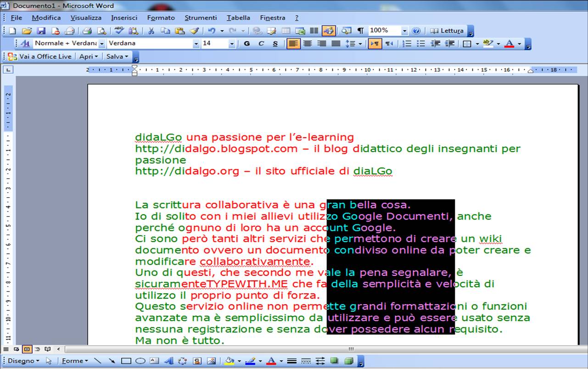Image resolution: width=588 pixels, height=369 pixels.
Task: Expand the borders dropdown arrow
Action: (x=477, y=44)
